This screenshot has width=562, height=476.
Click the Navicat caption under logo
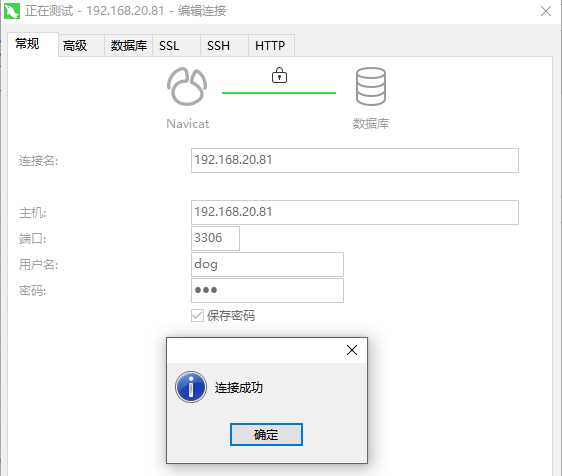187,124
